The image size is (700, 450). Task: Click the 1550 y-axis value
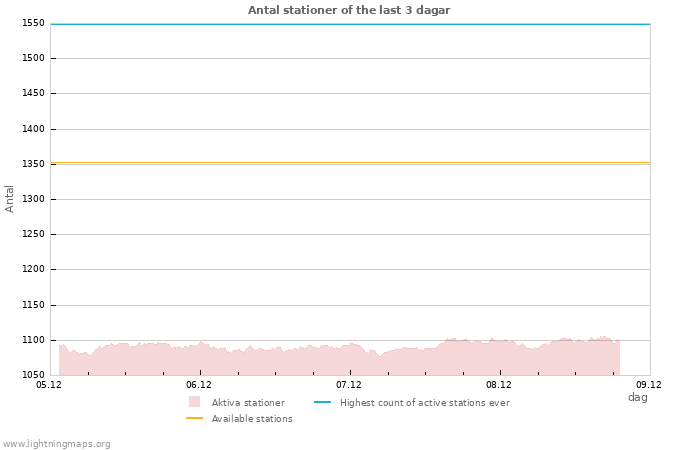click(32, 24)
